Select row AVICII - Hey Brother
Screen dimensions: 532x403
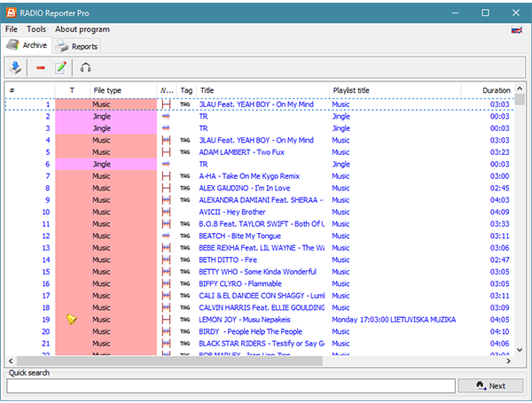[x=260, y=213]
